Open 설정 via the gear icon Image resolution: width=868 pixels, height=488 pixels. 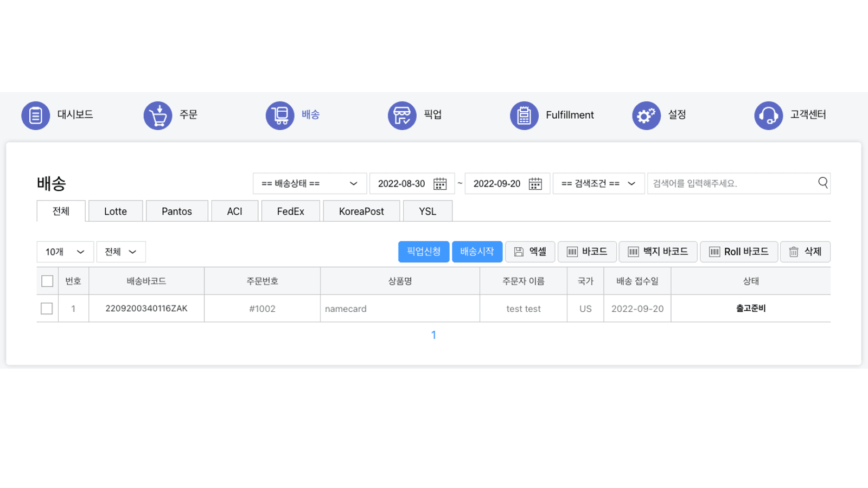click(x=646, y=115)
